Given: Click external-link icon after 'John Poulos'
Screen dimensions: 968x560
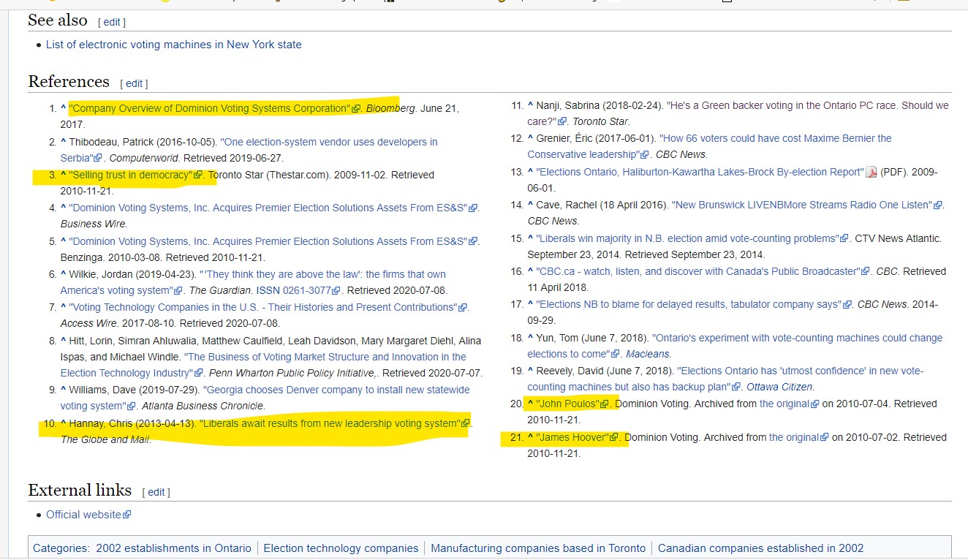Looking at the screenshot, I should pos(605,404).
